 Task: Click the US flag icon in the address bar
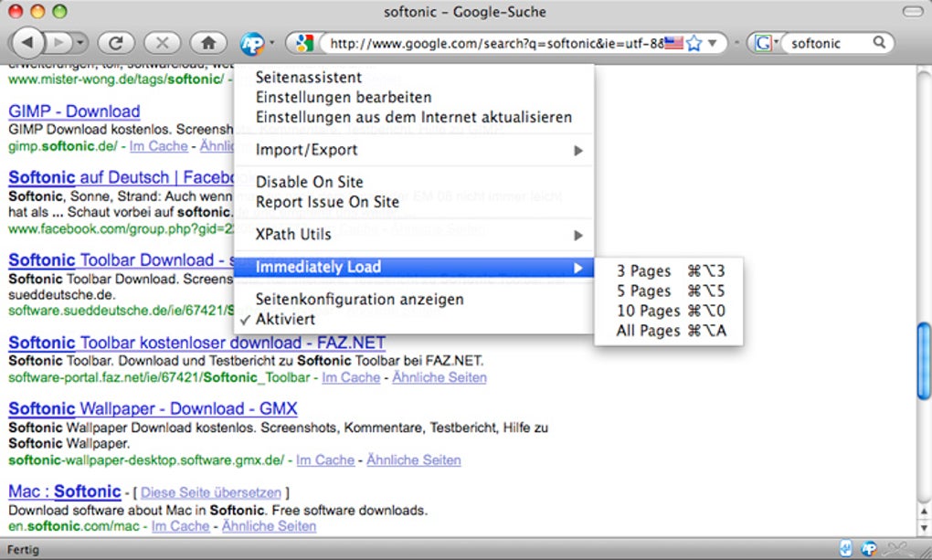673,41
